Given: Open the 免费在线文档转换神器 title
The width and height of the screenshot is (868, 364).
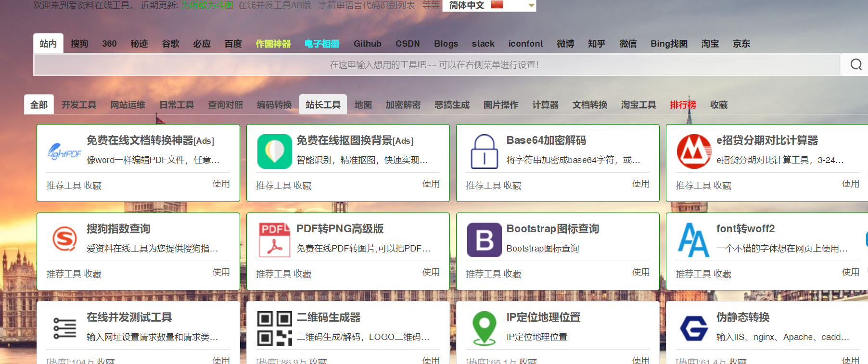Looking at the screenshot, I should tap(150, 140).
